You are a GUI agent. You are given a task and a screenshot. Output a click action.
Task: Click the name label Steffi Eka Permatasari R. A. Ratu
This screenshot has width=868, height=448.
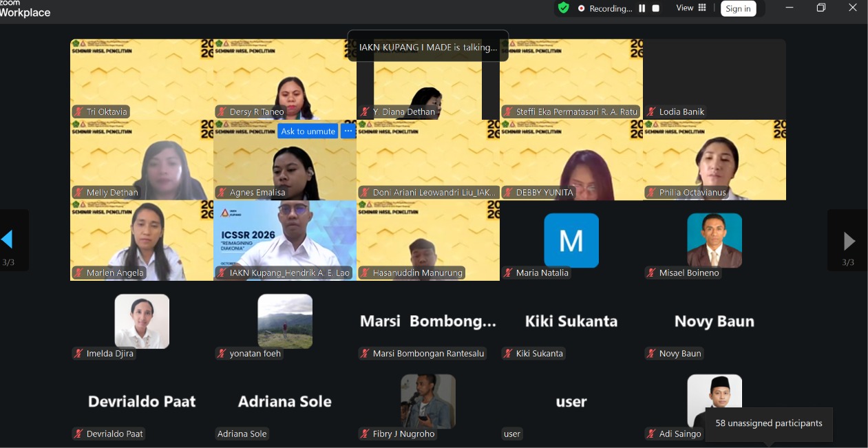[571, 112]
